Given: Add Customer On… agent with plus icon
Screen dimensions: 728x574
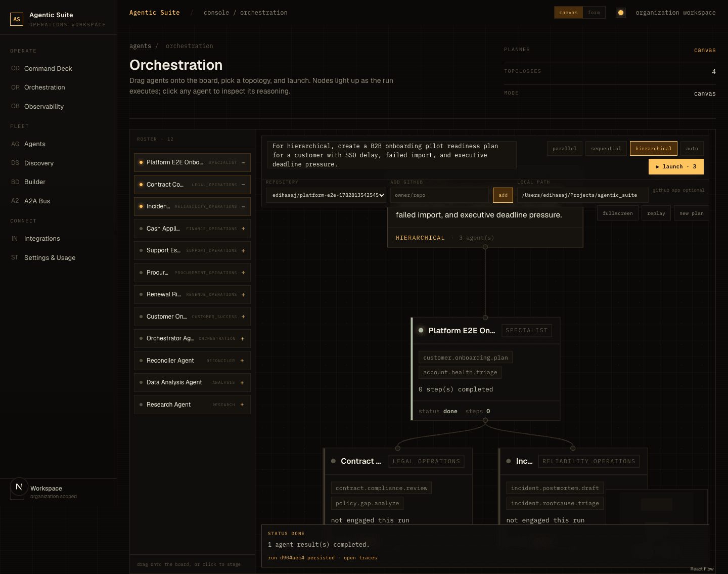Looking at the screenshot, I should tap(243, 317).
